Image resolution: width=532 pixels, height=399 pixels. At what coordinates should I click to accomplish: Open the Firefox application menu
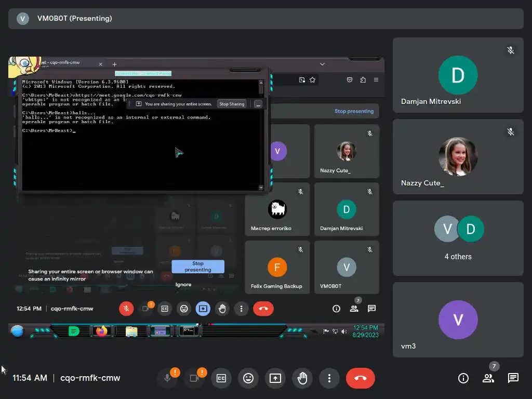(376, 79)
